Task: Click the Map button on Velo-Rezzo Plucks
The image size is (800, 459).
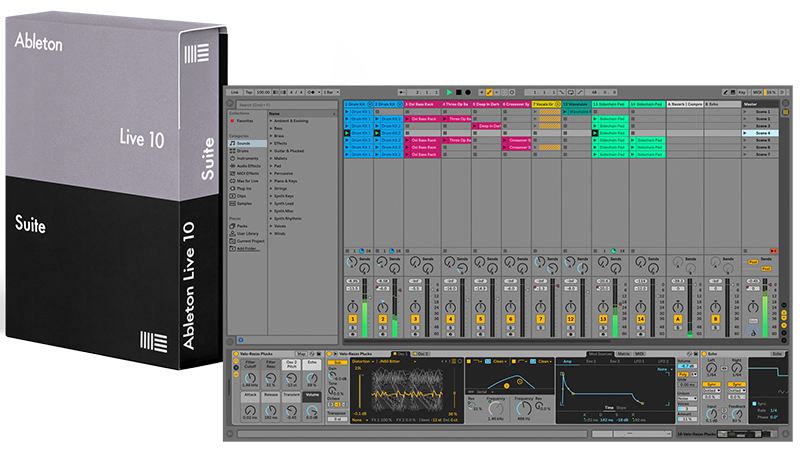Action: coord(301,353)
